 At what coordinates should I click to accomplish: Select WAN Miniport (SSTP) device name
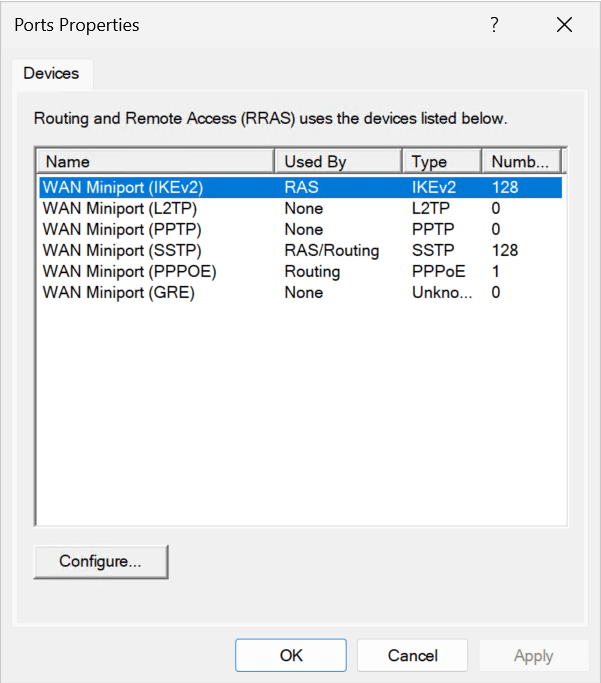pyautogui.click(x=121, y=250)
